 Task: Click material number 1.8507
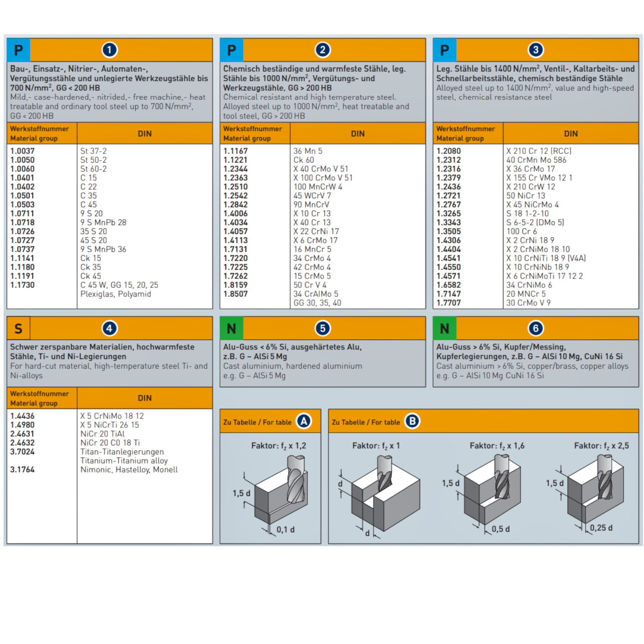coord(235,294)
